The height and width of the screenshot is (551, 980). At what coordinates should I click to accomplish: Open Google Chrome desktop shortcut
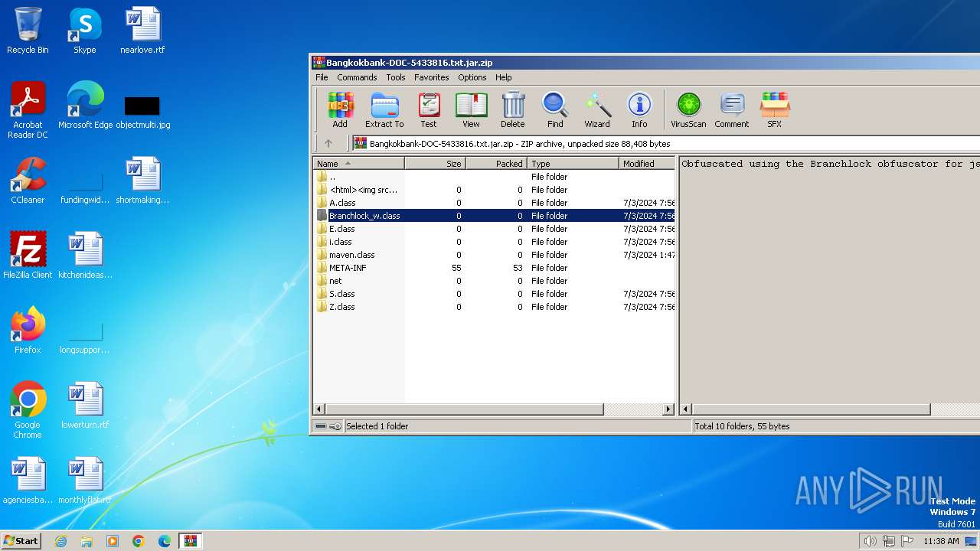pos(28,410)
